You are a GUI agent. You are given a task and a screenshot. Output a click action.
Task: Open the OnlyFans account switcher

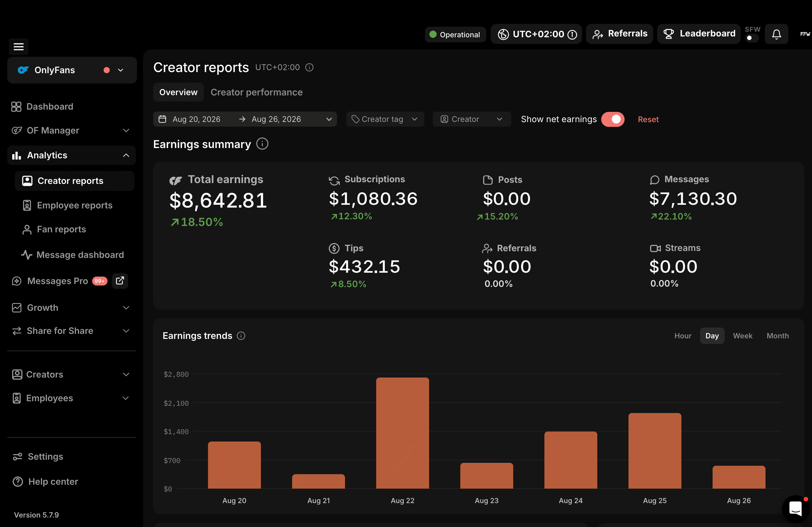click(x=72, y=70)
